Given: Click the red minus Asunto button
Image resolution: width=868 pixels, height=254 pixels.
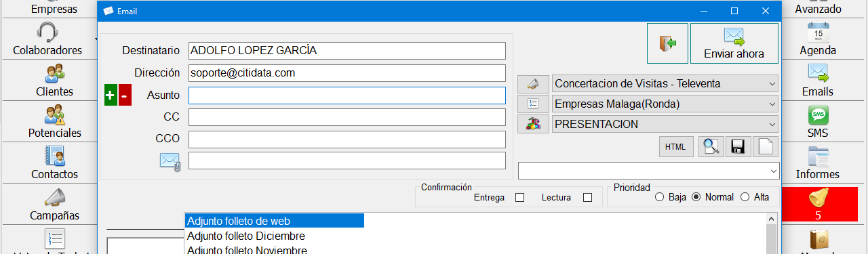Looking at the screenshot, I should pyautogui.click(x=124, y=96).
